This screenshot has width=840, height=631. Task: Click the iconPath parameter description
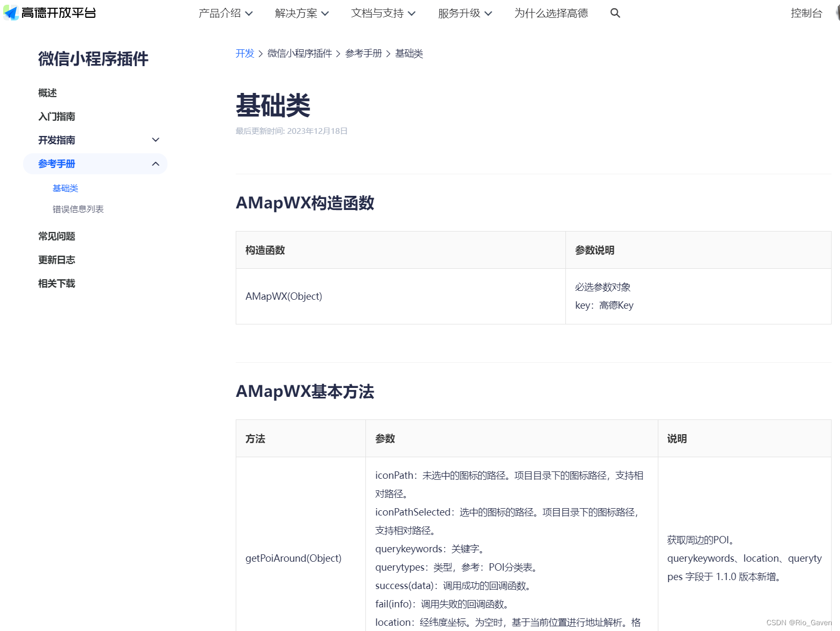coord(509,485)
